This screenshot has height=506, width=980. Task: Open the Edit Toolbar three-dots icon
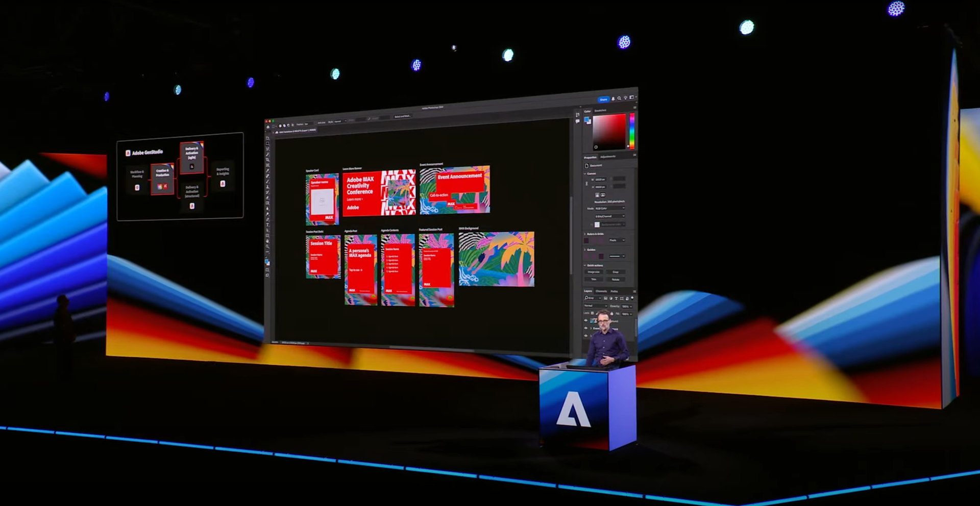[x=267, y=252]
